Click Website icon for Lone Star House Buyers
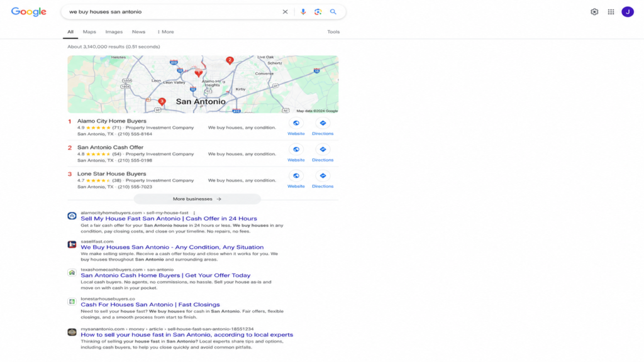 [296, 176]
